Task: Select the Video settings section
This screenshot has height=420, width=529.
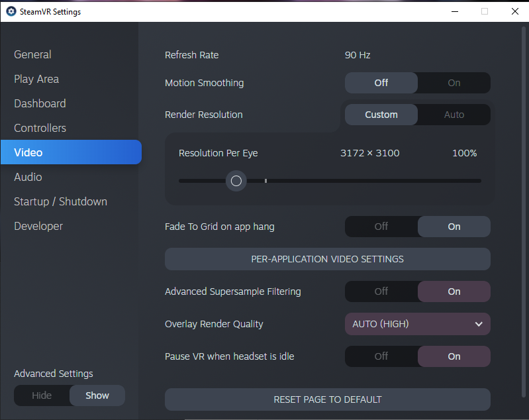Action: 71,152
